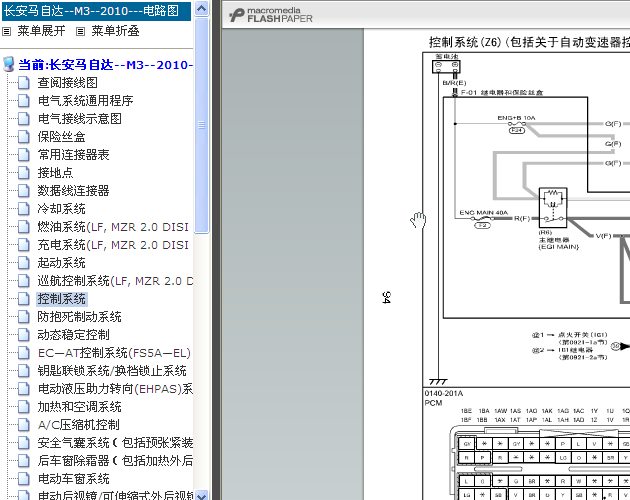Open 电气接线示意图 entry
Viewport: 630px width, 500px height.
(x=80, y=119)
